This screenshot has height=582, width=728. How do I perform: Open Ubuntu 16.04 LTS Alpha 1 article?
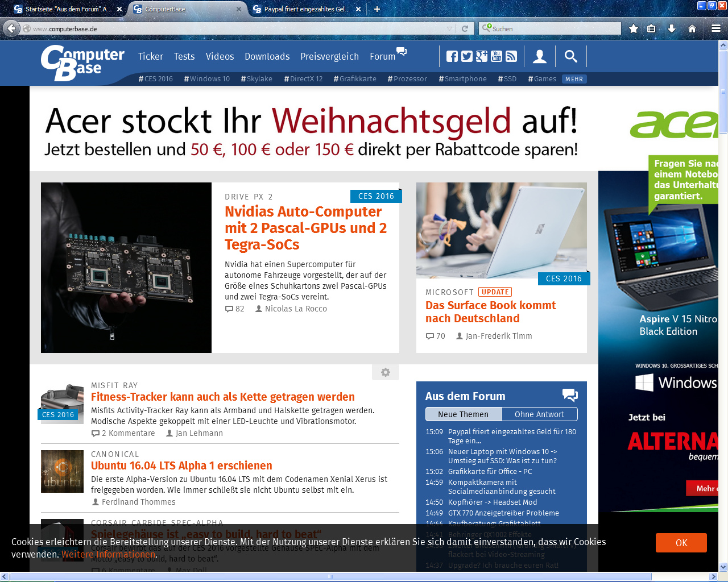(x=181, y=465)
